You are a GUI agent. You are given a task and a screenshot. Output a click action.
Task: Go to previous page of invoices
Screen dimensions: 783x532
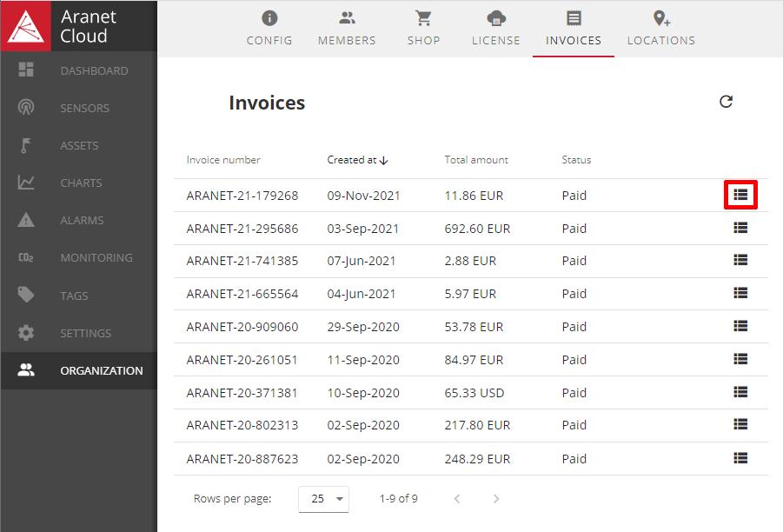[457, 499]
